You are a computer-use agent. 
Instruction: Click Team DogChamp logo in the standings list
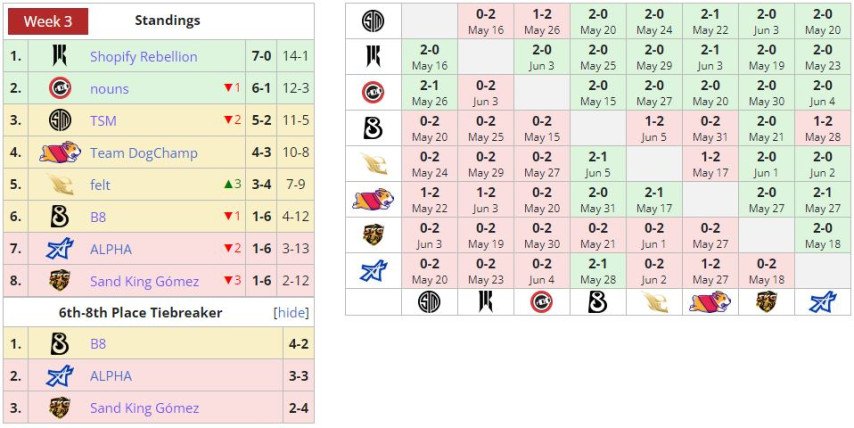tap(60, 152)
